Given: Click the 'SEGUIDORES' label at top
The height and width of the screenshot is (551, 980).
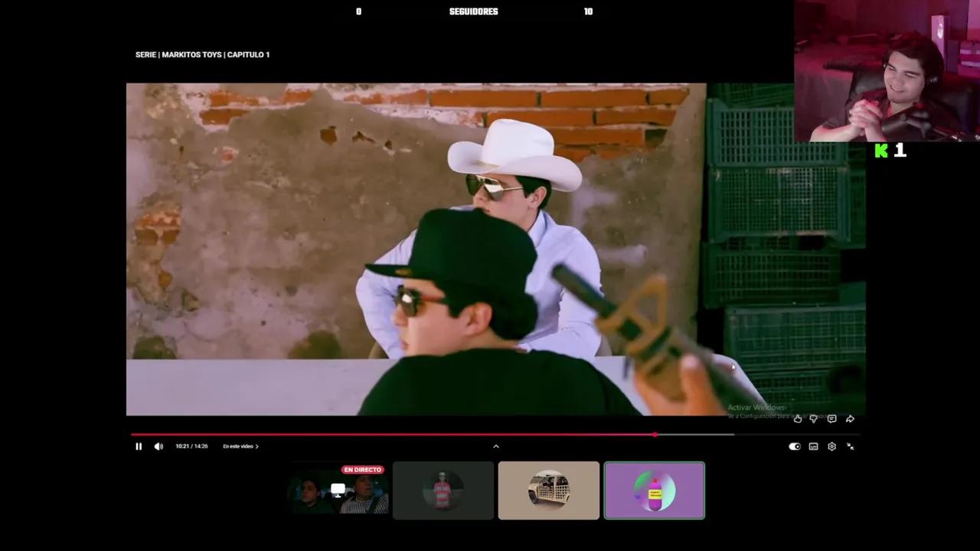Looking at the screenshot, I should pyautogui.click(x=473, y=11).
